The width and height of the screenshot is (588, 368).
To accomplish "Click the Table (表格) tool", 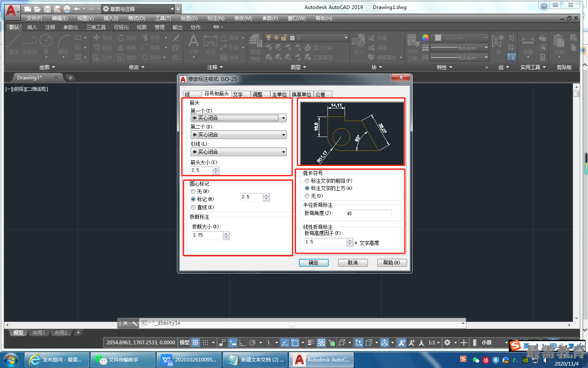I will coord(230,57).
